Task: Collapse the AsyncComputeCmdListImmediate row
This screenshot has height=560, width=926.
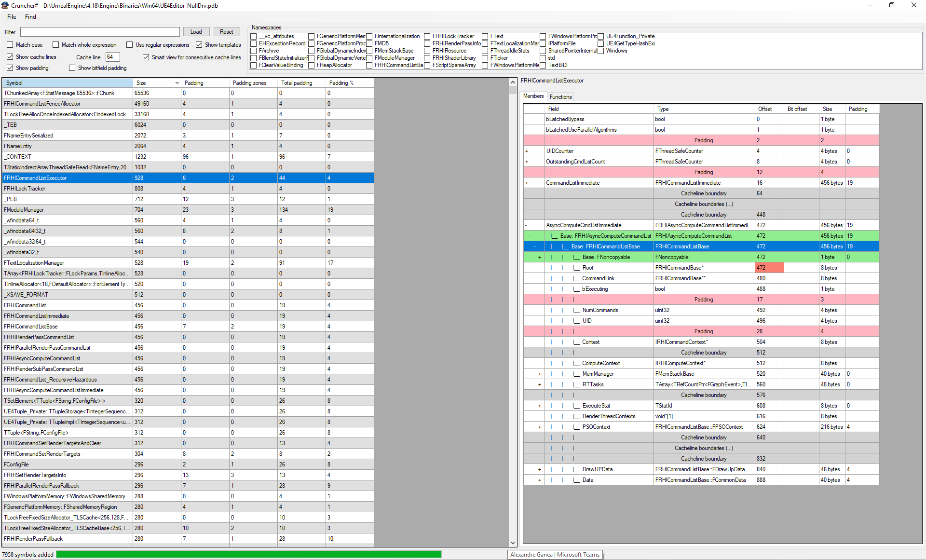Action: point(526,225)
